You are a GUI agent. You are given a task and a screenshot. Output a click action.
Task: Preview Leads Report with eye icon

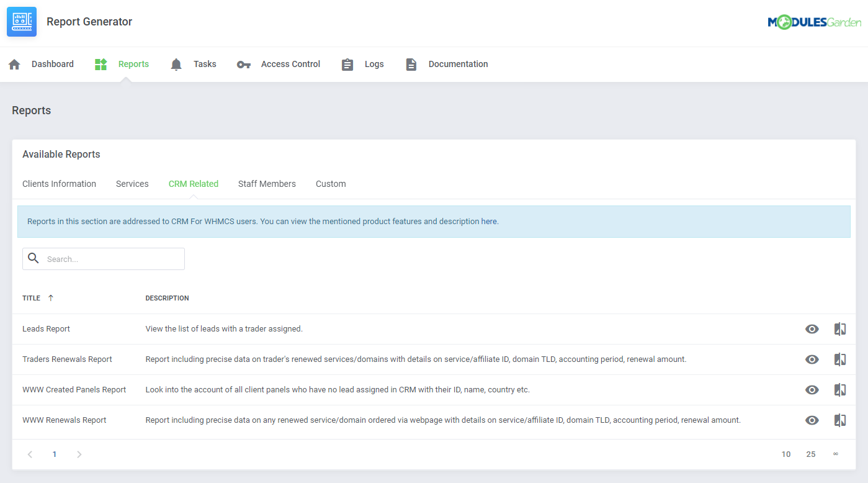(x=812, y=329)
